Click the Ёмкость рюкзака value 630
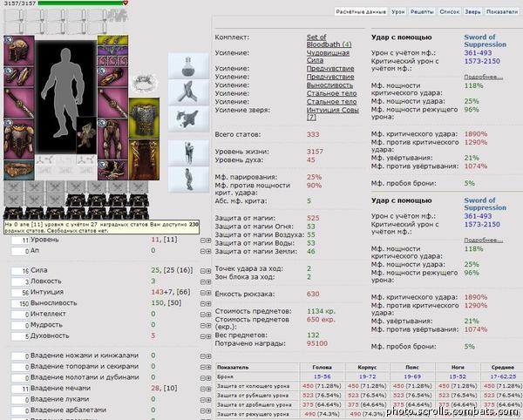 click(x=313, y=294)
